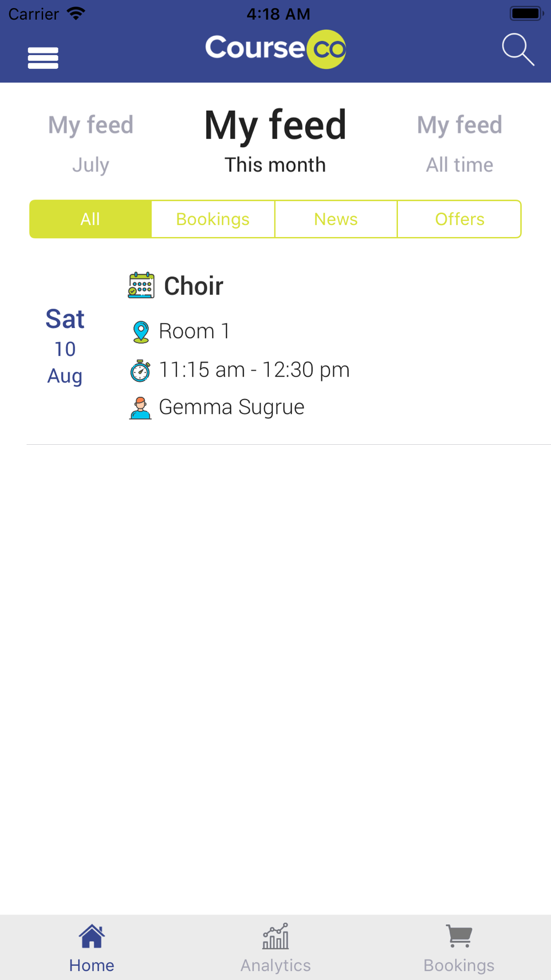
Task: Tap the CourseCo logo
Action: click(275, 49)
